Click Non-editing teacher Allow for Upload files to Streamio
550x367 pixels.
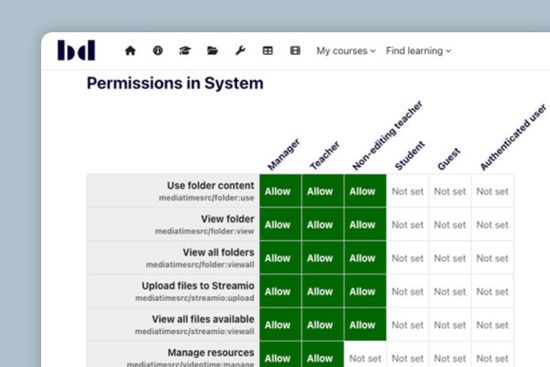pyautogui.click(x=365, y=291)
